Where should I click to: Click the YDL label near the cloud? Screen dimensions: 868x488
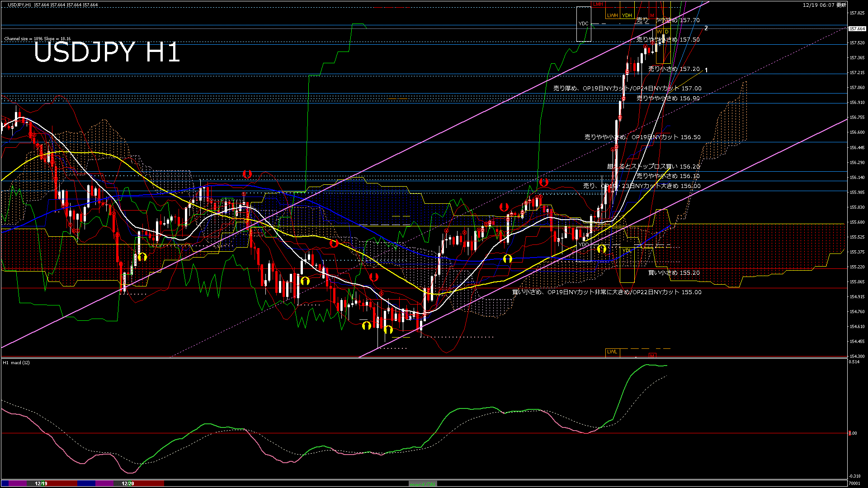tap(627, 250)
